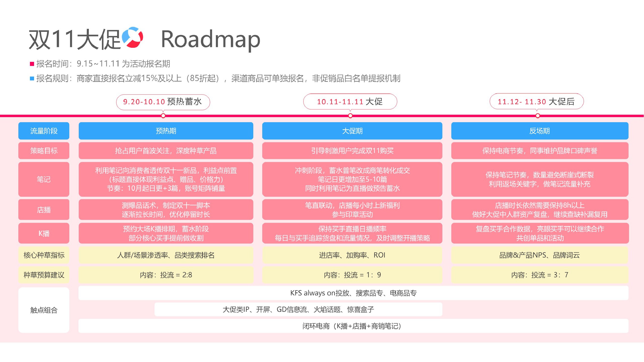Select the 11.12-11.30 大促后 timeline marker dot
This screenshot has width=644, height=362.
point(538,116)
